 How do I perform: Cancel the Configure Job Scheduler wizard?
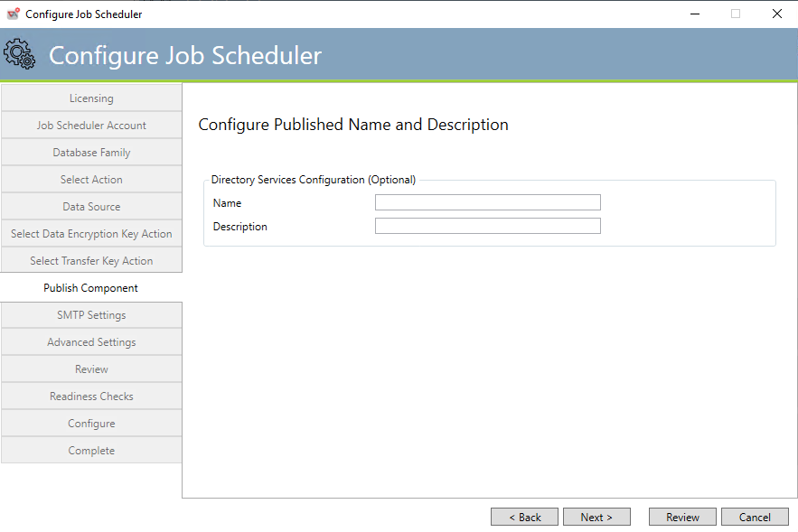click(755, 516)
